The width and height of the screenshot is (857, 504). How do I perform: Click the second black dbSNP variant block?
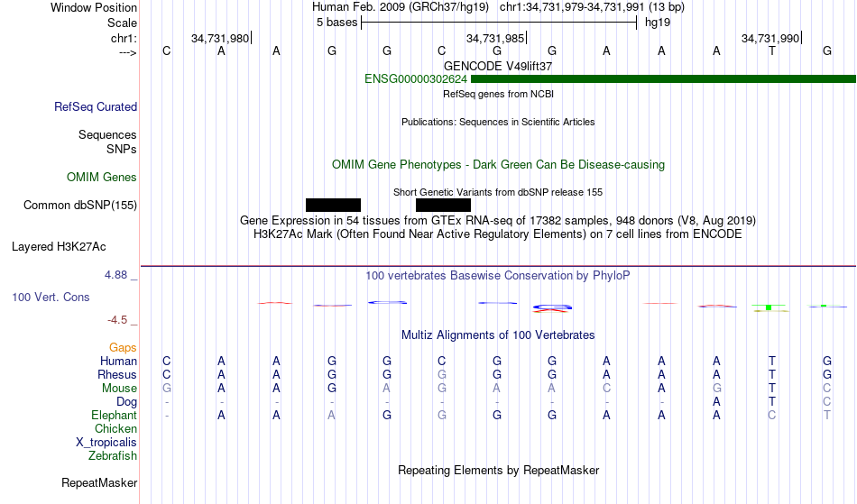click(x=443, y=206)
